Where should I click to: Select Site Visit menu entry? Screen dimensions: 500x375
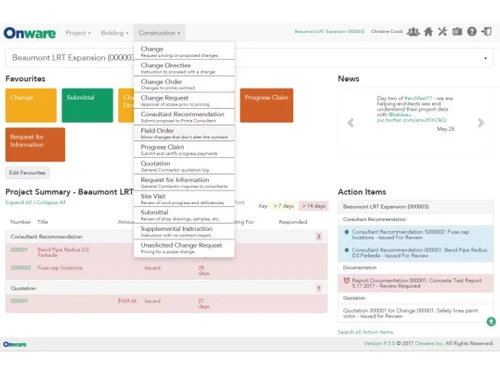coord(184,199)
